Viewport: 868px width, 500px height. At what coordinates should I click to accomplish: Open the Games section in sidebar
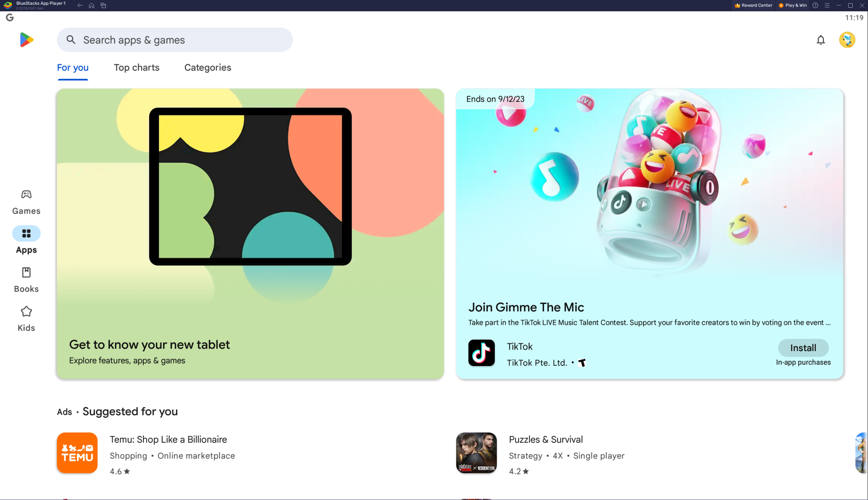pyautogui.click(x=26, y=201)
